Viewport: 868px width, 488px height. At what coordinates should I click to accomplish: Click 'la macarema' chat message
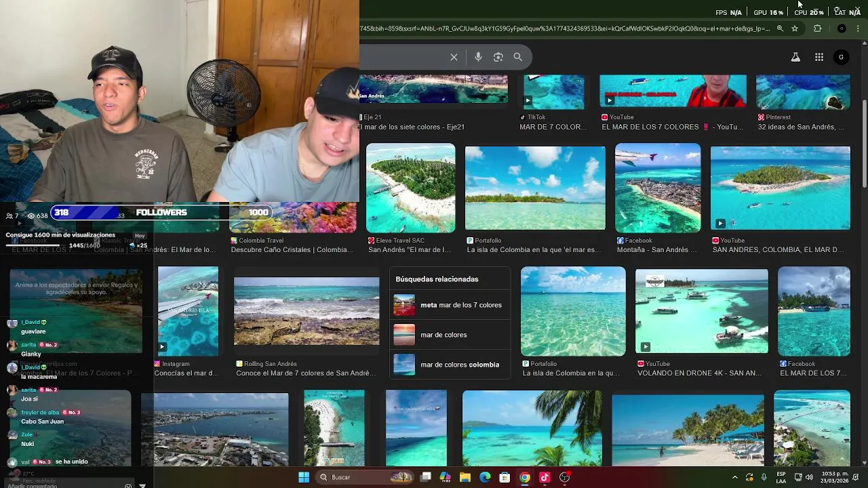coord(39,376)
